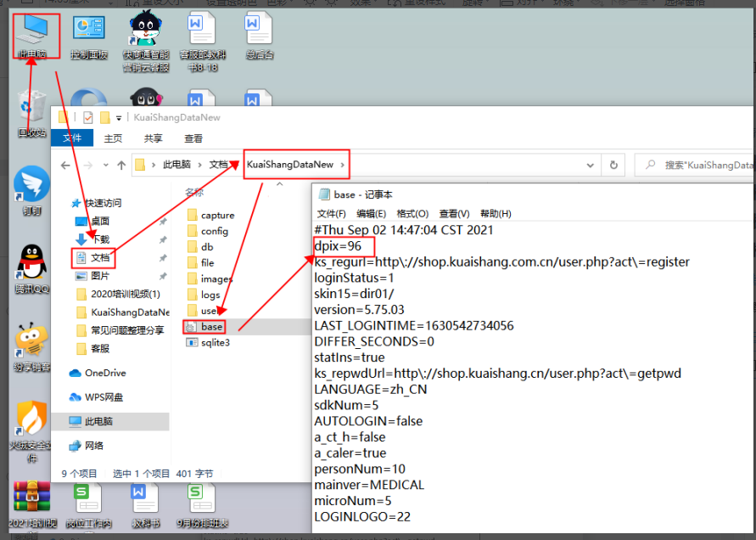Expand the recent locations dropdown chevron

[x=104, y=165]
